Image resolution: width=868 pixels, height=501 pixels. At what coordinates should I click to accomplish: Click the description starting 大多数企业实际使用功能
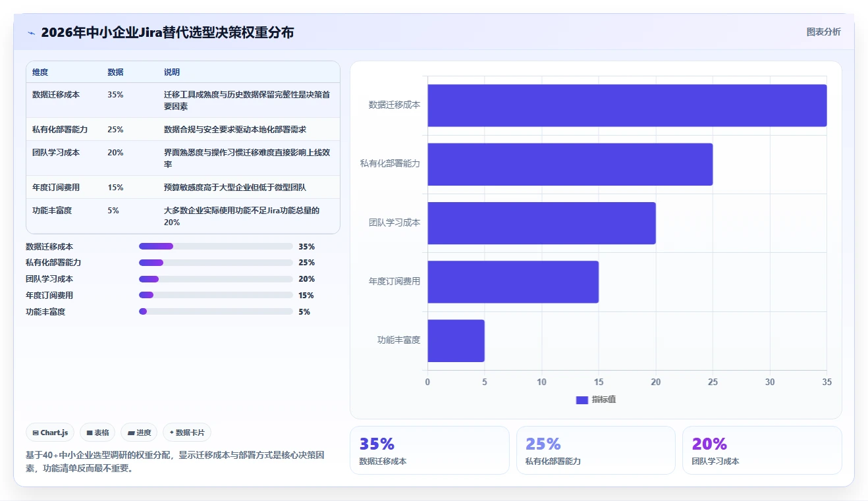[x=242, y=216]
